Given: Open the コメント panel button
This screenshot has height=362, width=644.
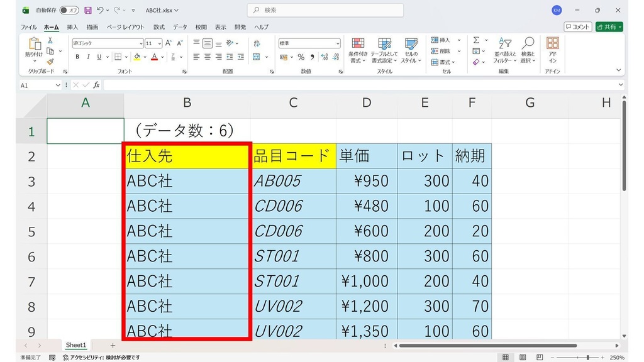Looking at the screenshot, I should click(x=577, y=27).
